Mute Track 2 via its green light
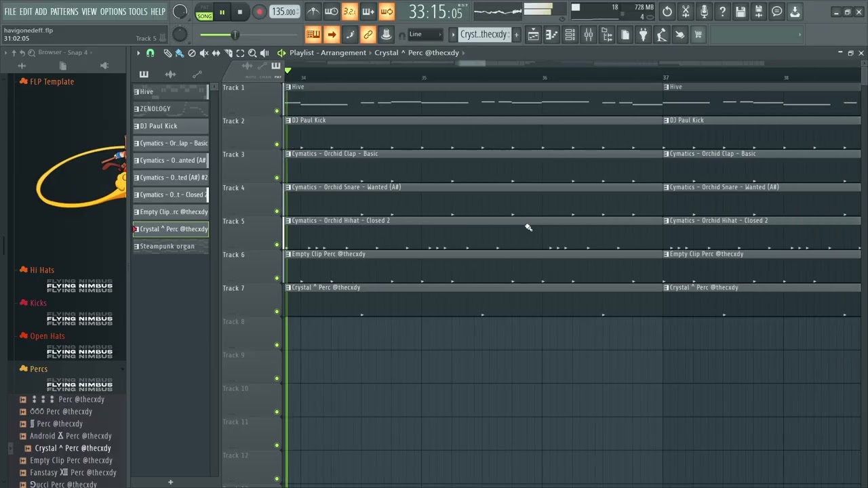 pyautogui.click(x=277, y=144)
